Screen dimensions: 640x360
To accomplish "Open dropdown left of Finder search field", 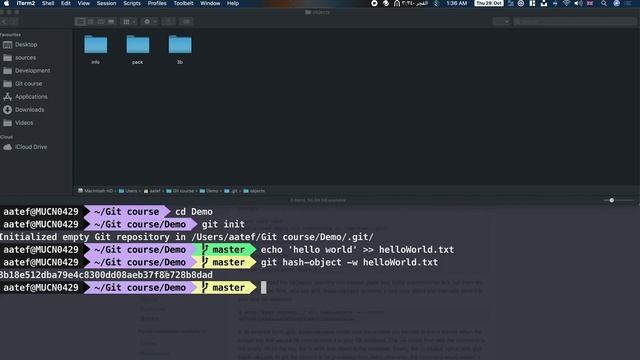I will [x=501, y=22].
